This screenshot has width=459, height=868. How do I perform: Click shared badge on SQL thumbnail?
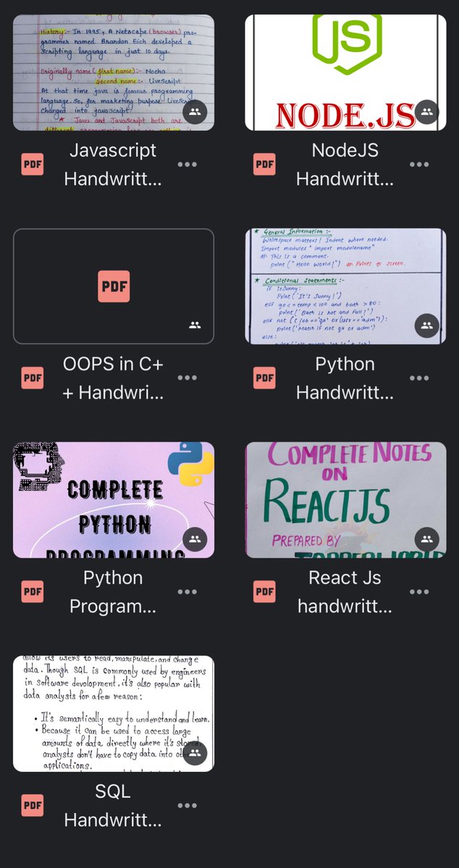(x=195, y=752)
